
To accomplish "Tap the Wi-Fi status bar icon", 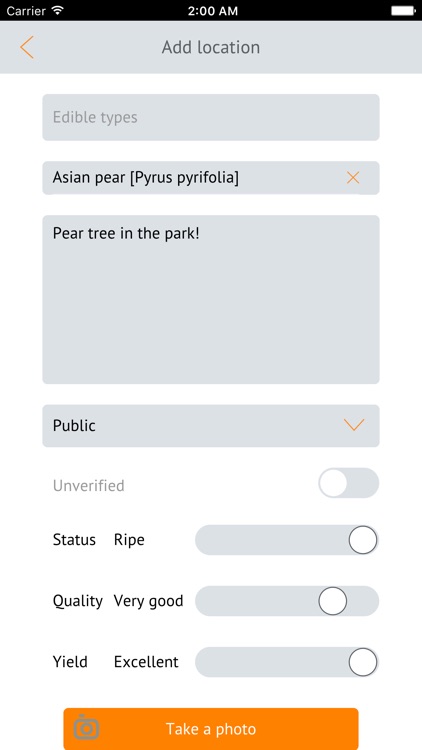I will (x=58, y=11).
